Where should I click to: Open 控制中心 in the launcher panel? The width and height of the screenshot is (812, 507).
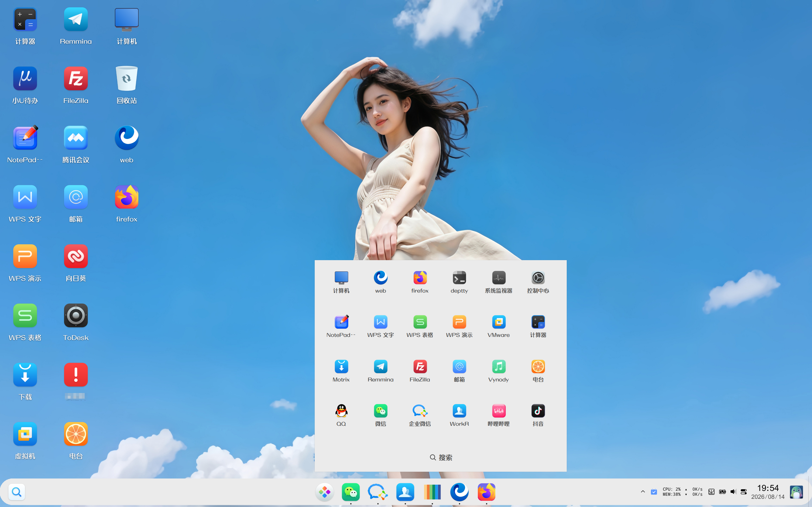coord(538,282)
